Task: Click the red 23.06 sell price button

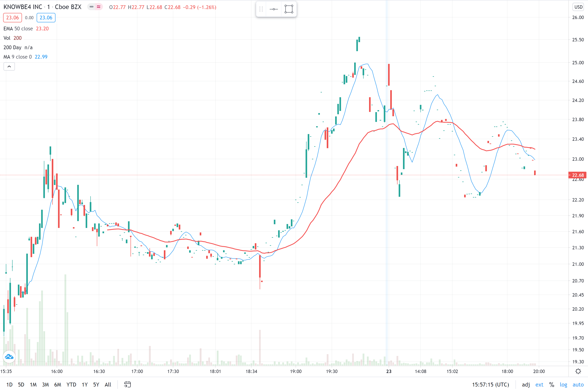Action: (13, 18)
